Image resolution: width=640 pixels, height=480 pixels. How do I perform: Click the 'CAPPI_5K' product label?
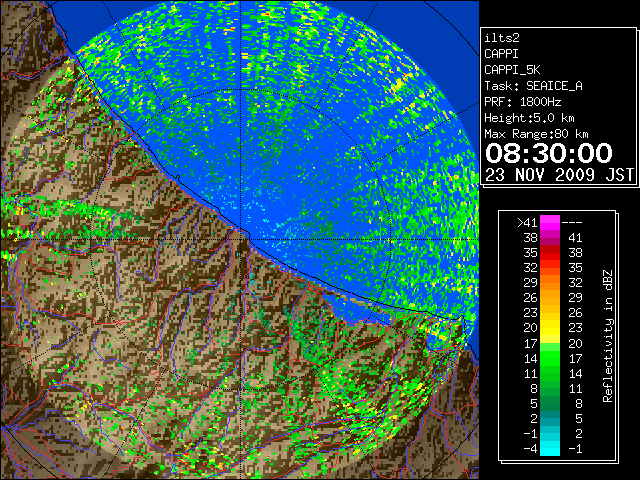click(512, 70)
